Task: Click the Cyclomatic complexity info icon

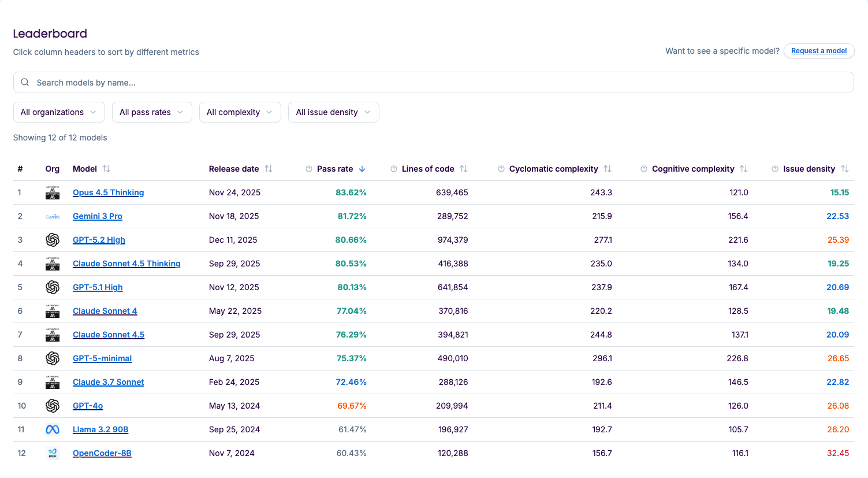Action: (x=501, y=169)
